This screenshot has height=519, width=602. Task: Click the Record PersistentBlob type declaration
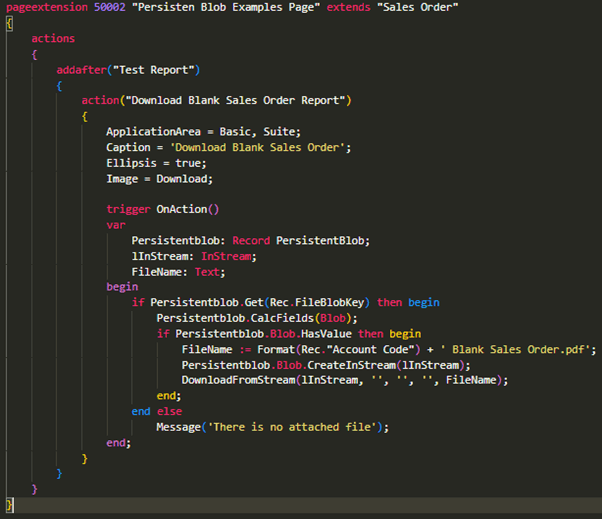(x=301, y=241)
